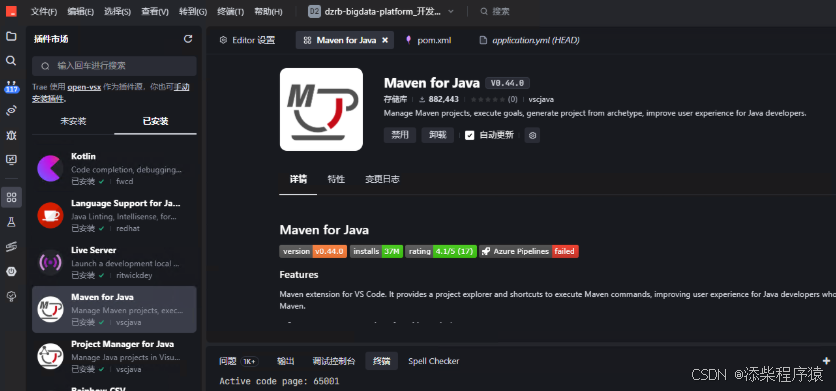
Task: Click the Live Server extension icon
Action: point(50,262)
